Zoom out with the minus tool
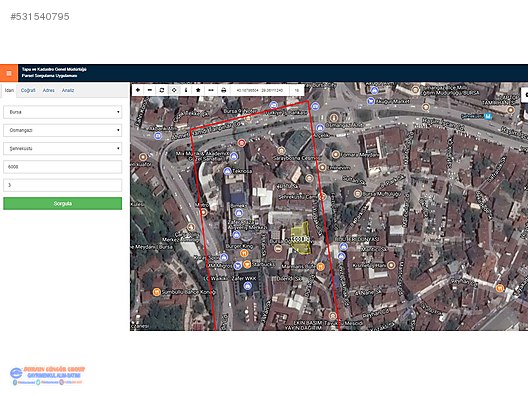The height and width of the screenshot is (396, 528). [x=150, y=90]
